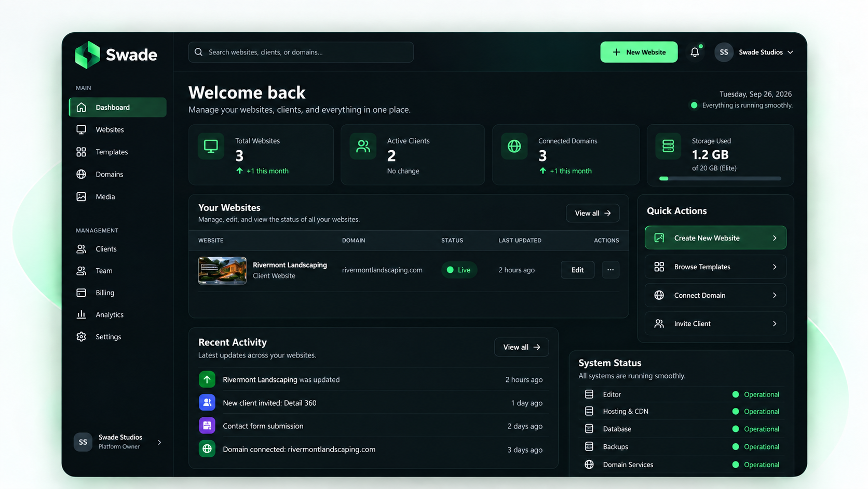Expand the Swade Studios account dropdown

[x=790, y=52]
